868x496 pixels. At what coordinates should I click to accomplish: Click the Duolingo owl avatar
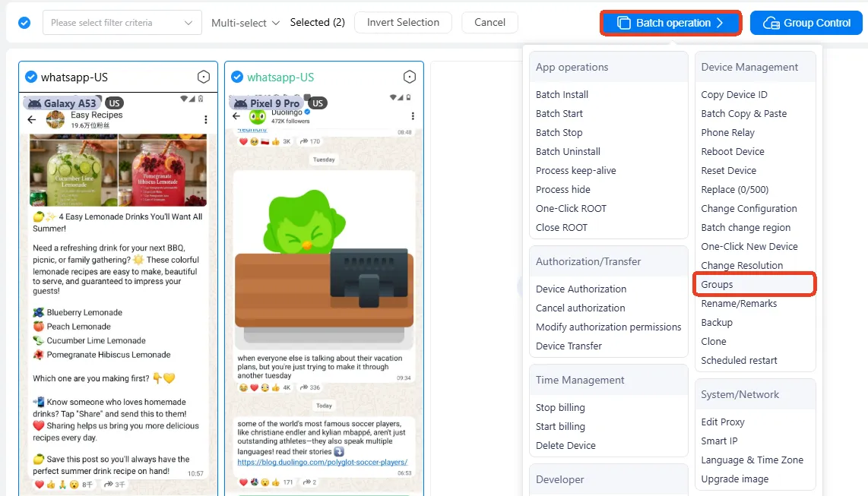pos(258,117)
